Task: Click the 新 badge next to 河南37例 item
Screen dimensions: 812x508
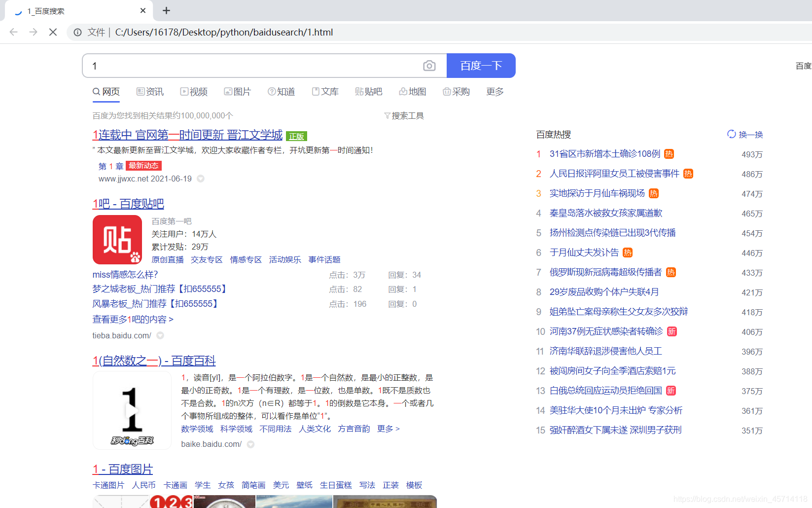Action: [672, 331]
